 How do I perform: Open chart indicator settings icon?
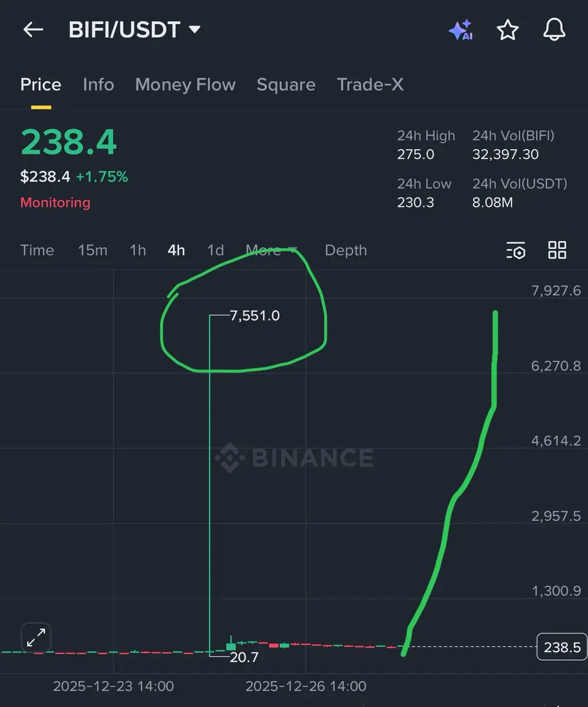pos(516,250)
